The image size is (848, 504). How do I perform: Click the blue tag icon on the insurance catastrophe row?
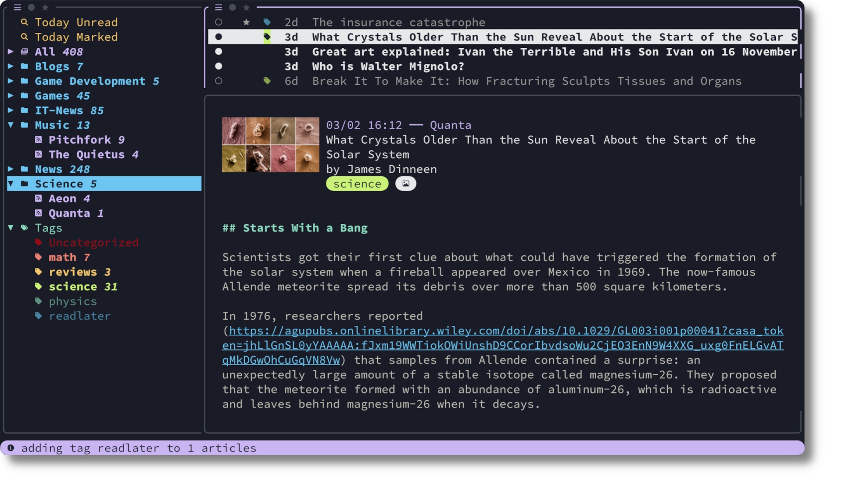[267, 22]
